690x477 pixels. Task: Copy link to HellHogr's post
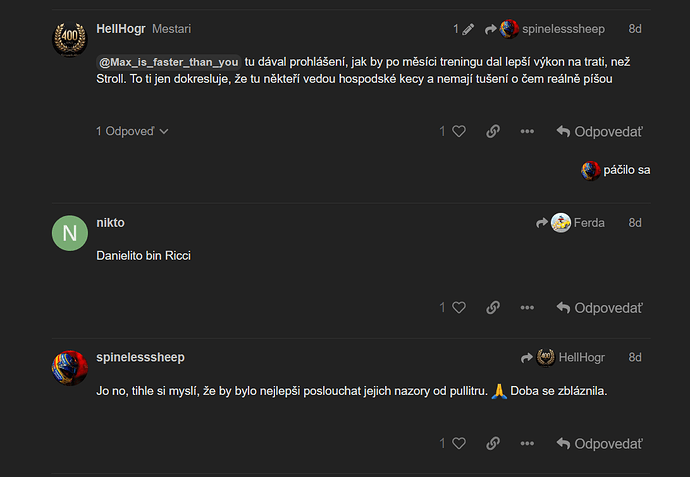(493, 131)
